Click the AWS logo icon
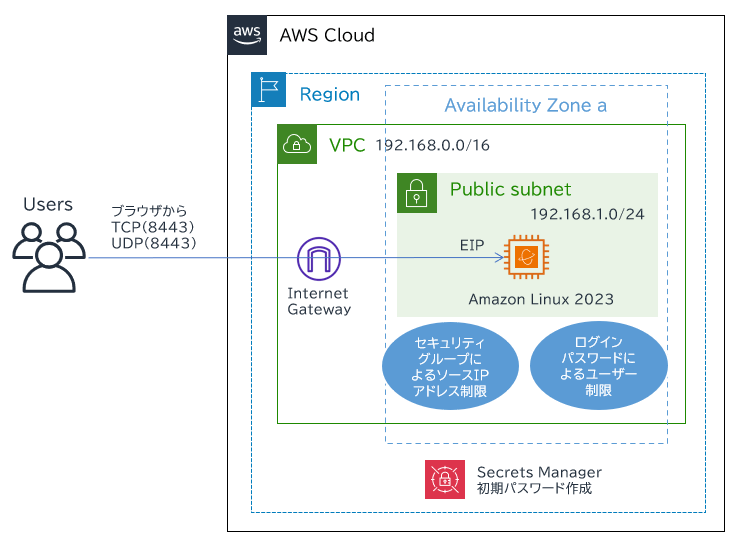Screen dimensions: 736x545 click(x=247, y=35)
